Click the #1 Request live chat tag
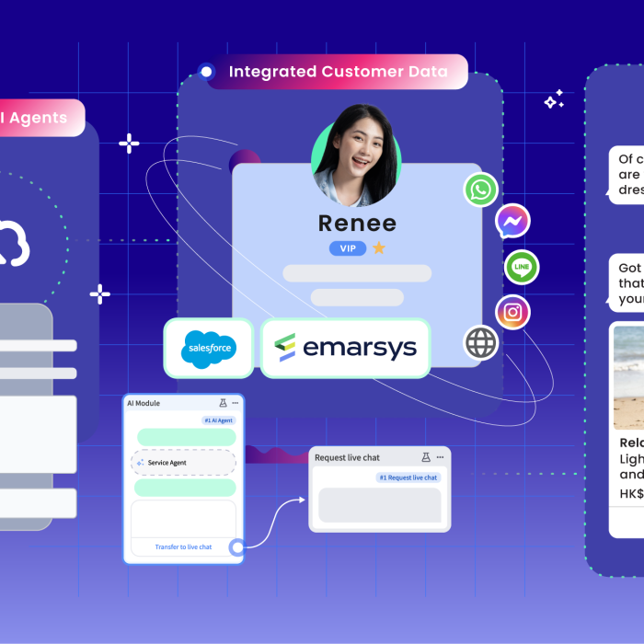The image size is (644, 644). pos(408,477)
